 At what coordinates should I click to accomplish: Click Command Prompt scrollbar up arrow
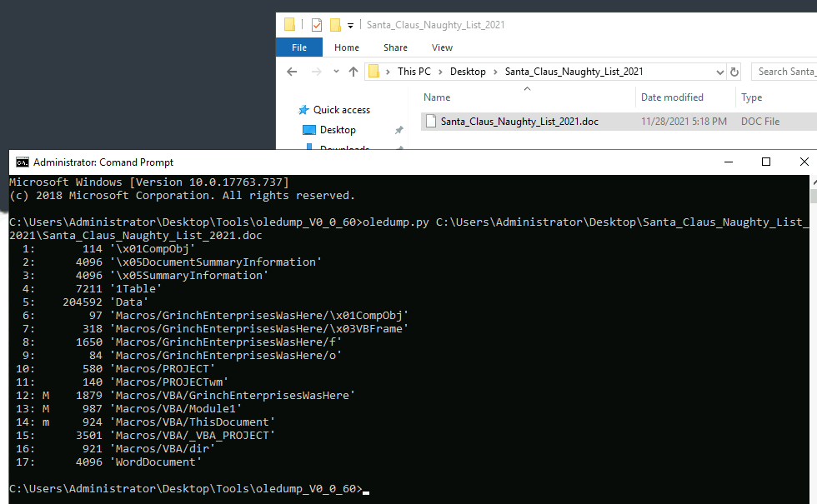pos(814,182)
